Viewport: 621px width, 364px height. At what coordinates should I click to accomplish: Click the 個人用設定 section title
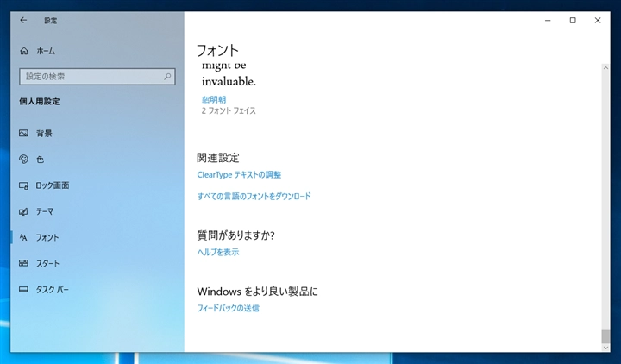[x=40, y=102]
